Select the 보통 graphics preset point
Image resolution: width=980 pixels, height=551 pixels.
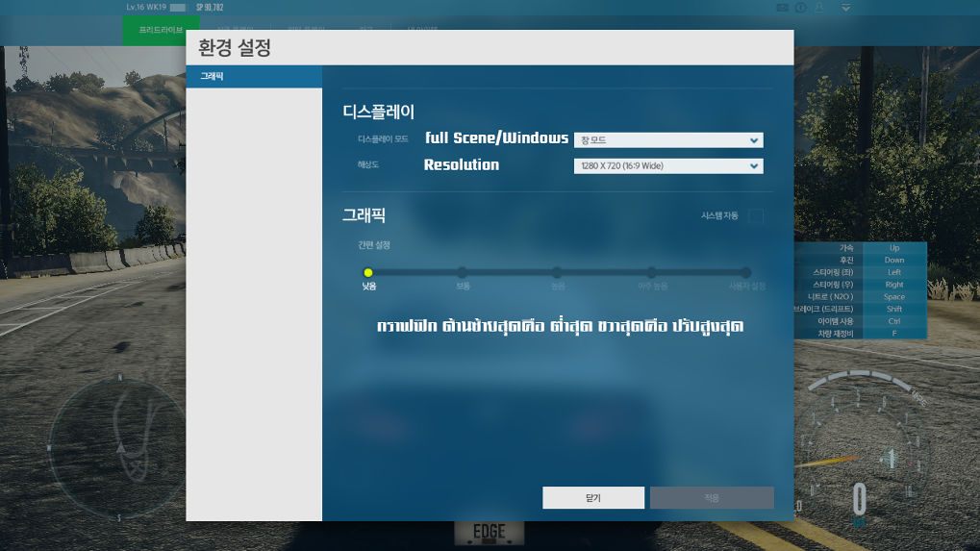463,273
